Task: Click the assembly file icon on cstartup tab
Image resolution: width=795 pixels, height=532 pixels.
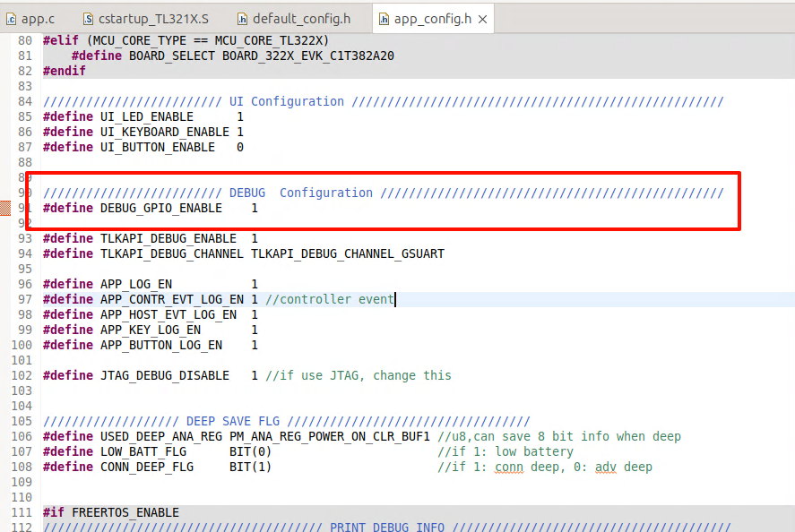Action: click(88, 18)
